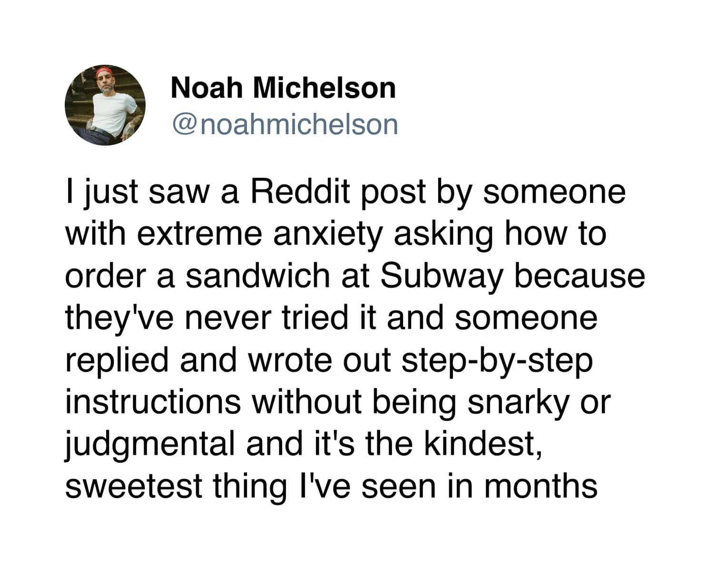Viewport: 728px width, 571px height.
Task: Click the word "judgmental" in the tweet
Action: (x=150, y=444)
